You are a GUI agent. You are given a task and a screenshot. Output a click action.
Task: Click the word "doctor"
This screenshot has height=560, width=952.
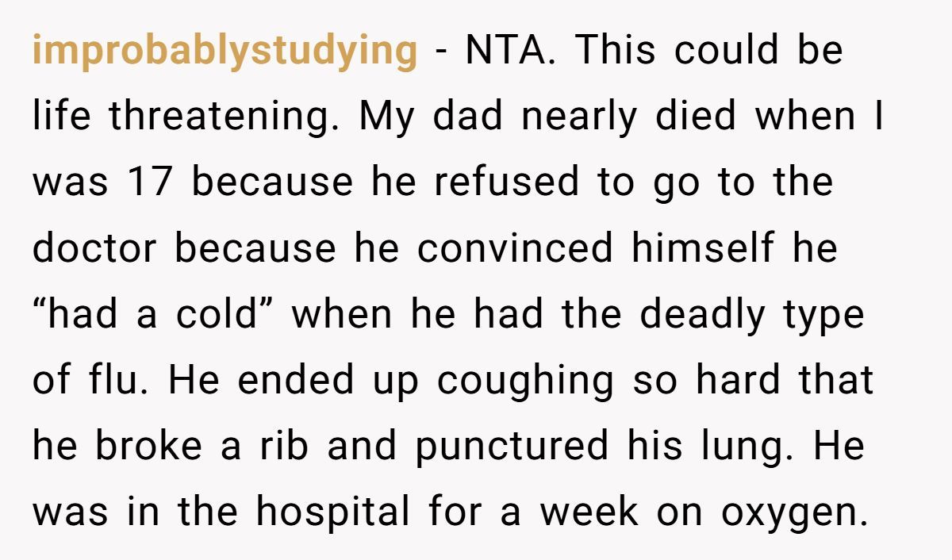pos(94,249)
